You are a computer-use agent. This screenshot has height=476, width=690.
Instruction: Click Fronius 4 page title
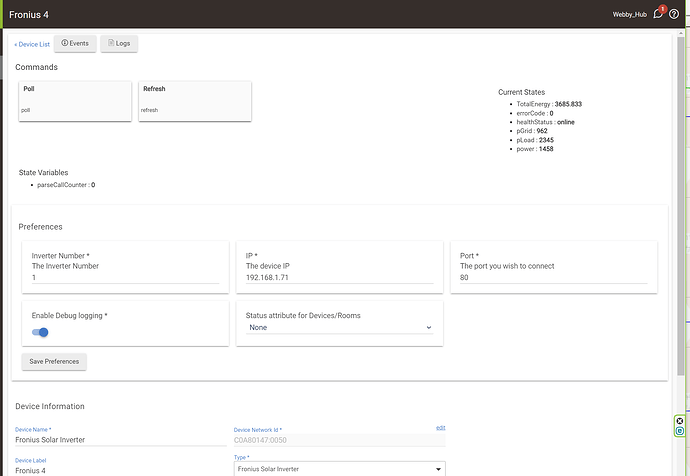[x=29, y=15]
